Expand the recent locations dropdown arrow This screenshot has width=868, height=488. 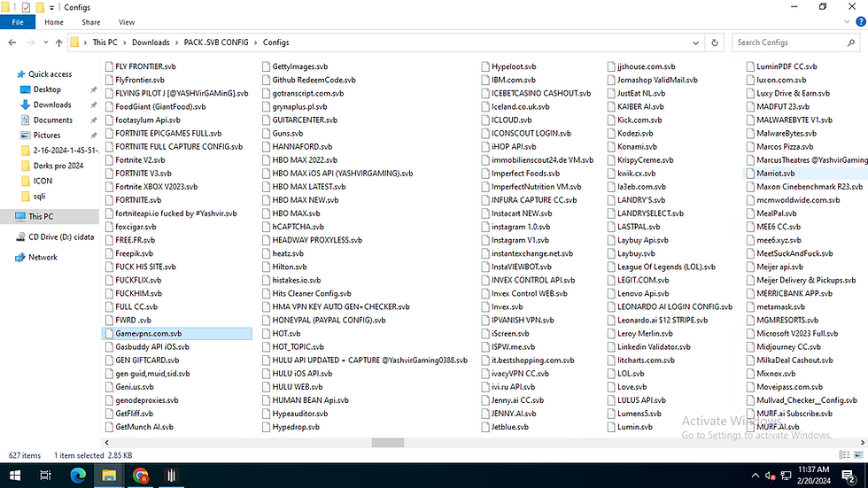45,43
